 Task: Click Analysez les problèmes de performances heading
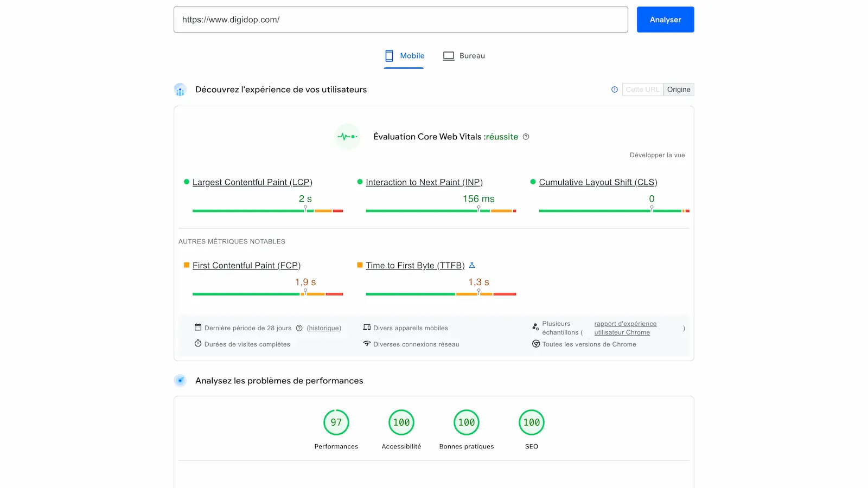click(279, 381)
